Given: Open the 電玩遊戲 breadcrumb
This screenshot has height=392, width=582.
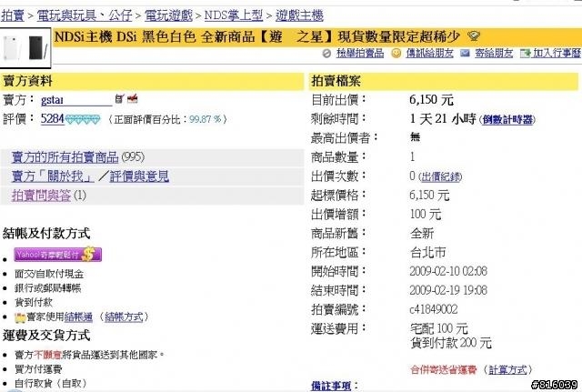Looking at the screenshot, I should click(168, 15).
